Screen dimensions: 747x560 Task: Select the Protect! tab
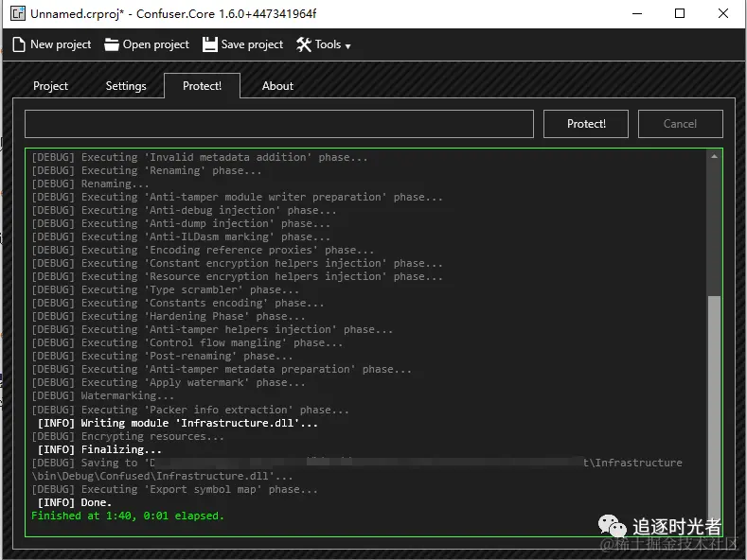coord(202,86)
